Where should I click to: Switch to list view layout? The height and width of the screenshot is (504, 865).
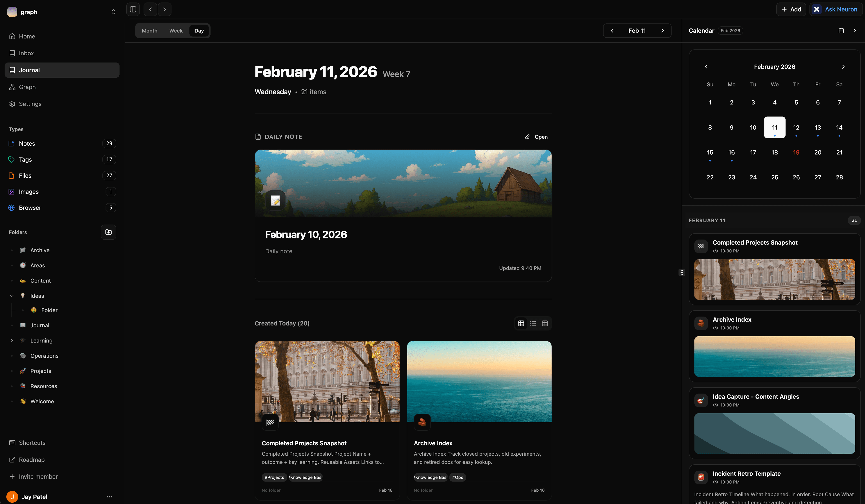click(x=533, y=323)
